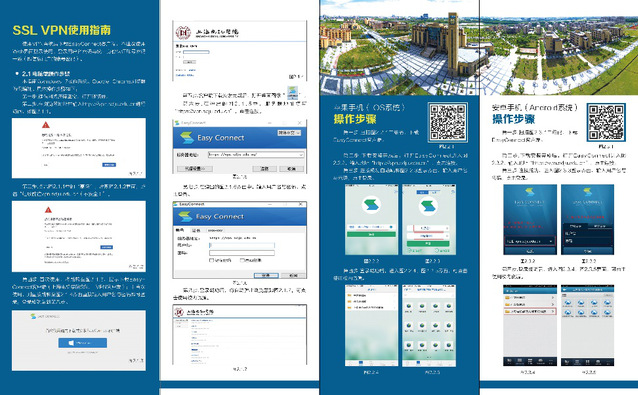Click the first app icon in the Android resource grid screenshot
Viewport: 638px width, 395px height.
pos(567,303)
